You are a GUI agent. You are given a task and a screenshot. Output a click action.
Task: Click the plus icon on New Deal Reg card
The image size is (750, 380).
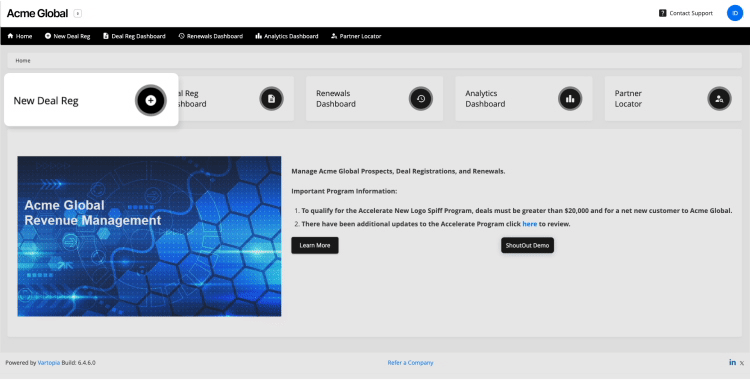coord(151,101)
